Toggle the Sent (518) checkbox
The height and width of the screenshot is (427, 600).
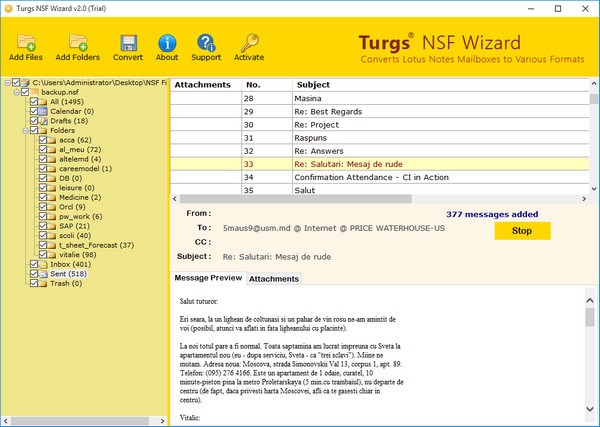click(x=33, y=273)
